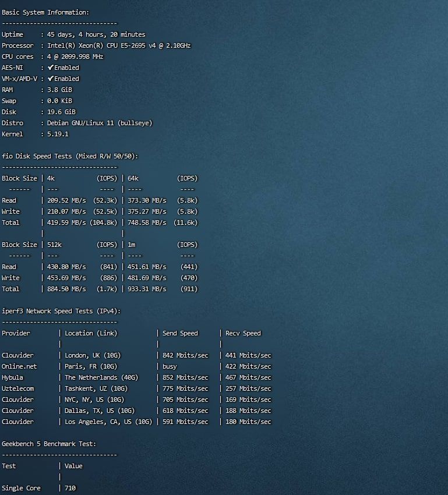Screen dimensions: 448x495
Task: Select London send speed '842 Mbits/sec'
Action: [185, 355]
